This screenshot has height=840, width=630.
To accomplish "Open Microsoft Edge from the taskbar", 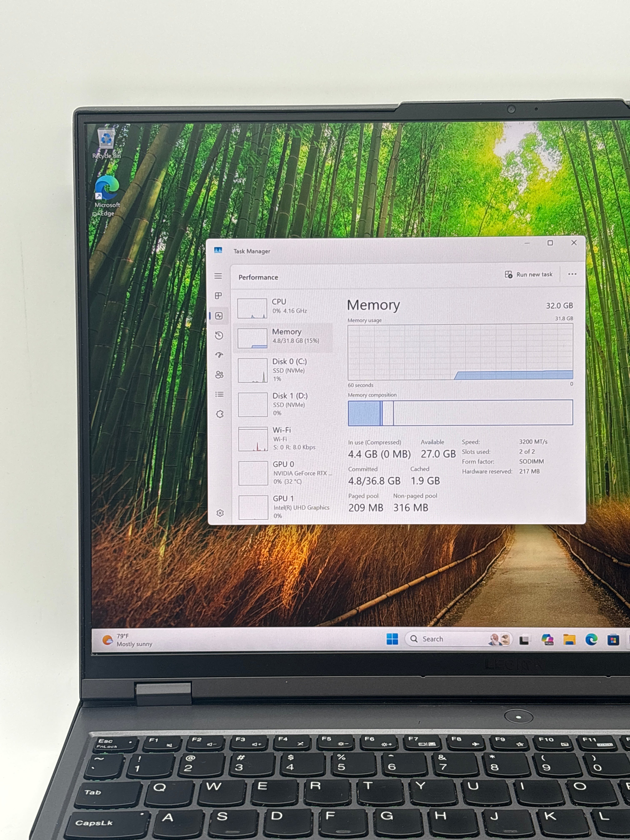I will coord(591,640).
